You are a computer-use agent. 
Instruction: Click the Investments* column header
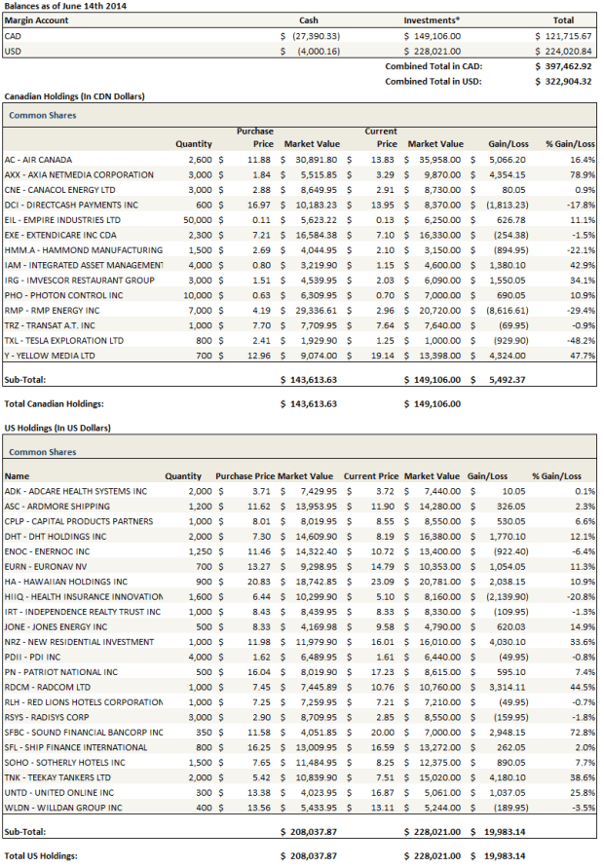(432, 19)
